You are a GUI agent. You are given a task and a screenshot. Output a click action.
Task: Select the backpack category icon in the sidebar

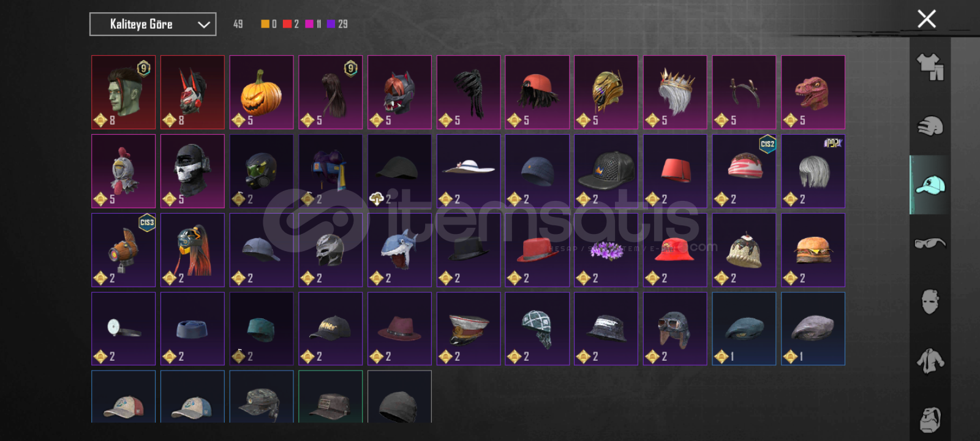click(930, 419)
